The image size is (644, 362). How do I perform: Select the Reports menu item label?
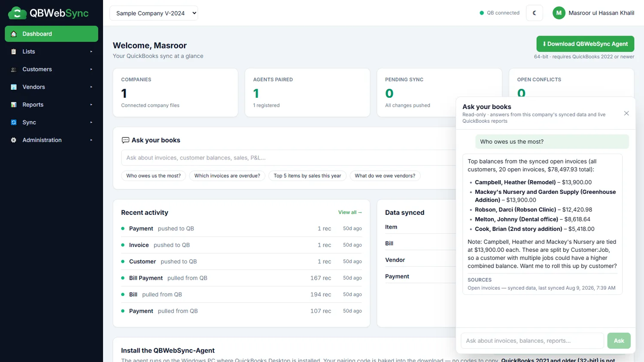click(33, 105)
